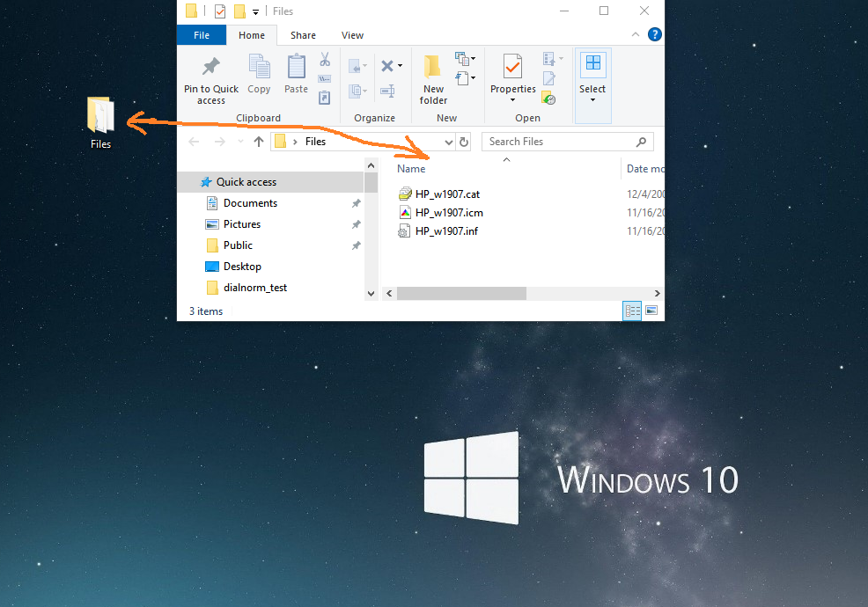Switch to Large icons view layout
Screen dimensions: 868x607
(x=651, y=311)
